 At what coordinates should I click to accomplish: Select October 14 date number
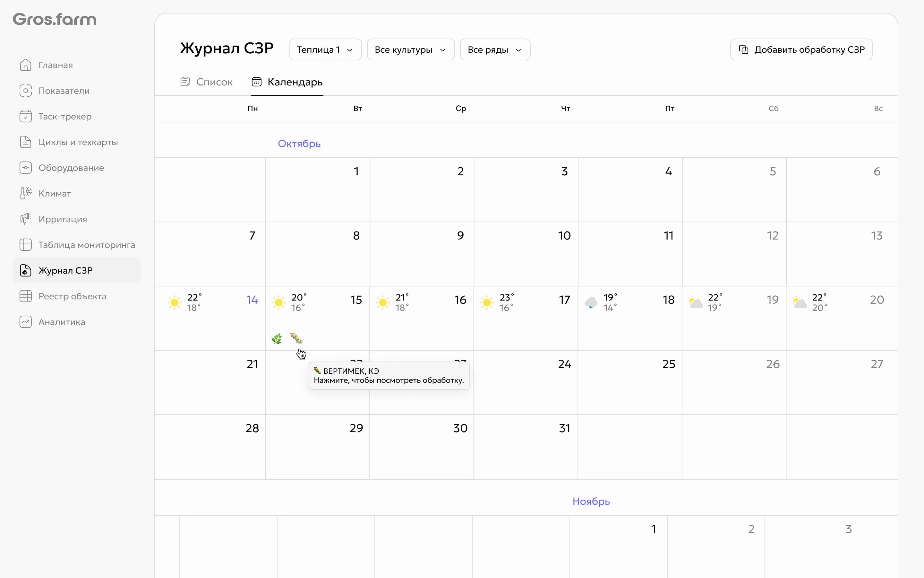coord(252,300)
